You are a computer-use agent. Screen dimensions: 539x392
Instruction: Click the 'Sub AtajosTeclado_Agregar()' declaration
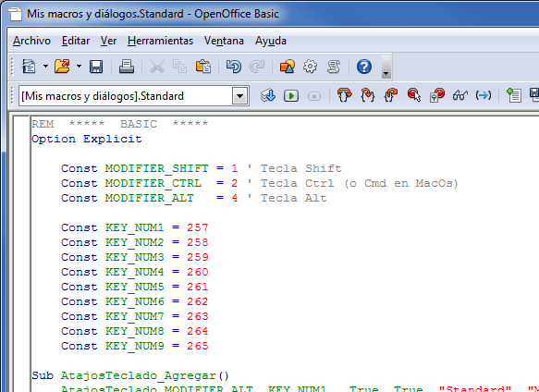pos(130,375)
